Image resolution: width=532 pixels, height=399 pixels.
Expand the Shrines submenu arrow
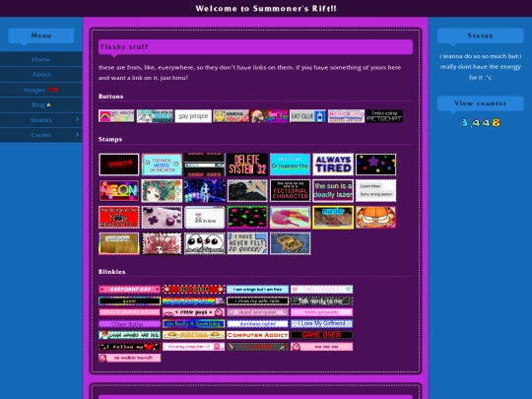tap(77, 119)
